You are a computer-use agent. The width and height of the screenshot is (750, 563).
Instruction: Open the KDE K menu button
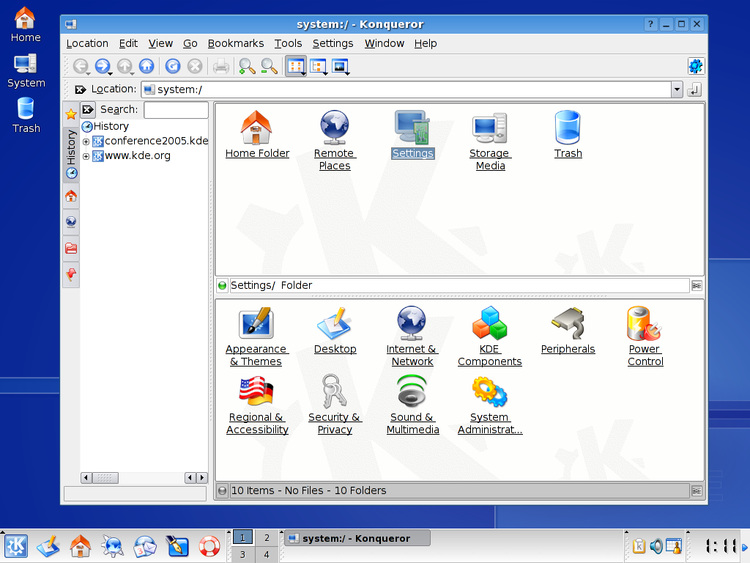(16, 546)
